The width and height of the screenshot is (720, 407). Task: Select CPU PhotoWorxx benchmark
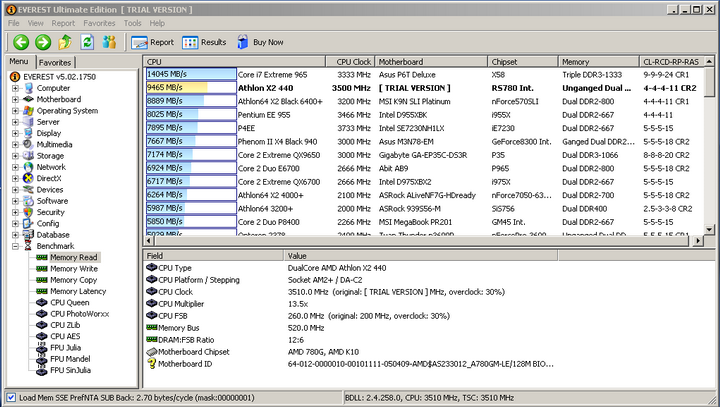tap(79, 314)
